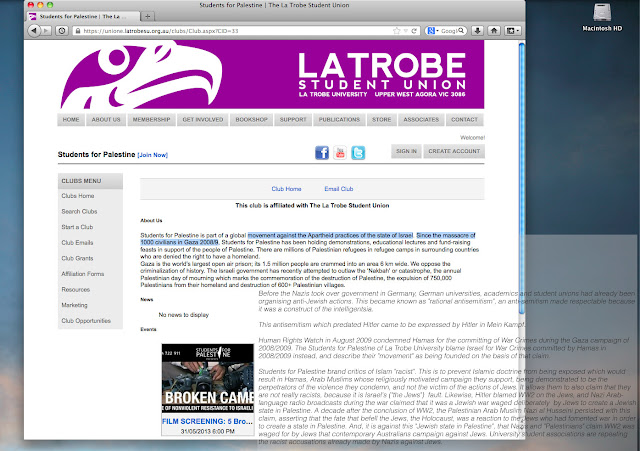The width and height of the screenshot is (640, 451).
Task: Open the ABOUT US navigation item
Action: [x=106, y=120]
